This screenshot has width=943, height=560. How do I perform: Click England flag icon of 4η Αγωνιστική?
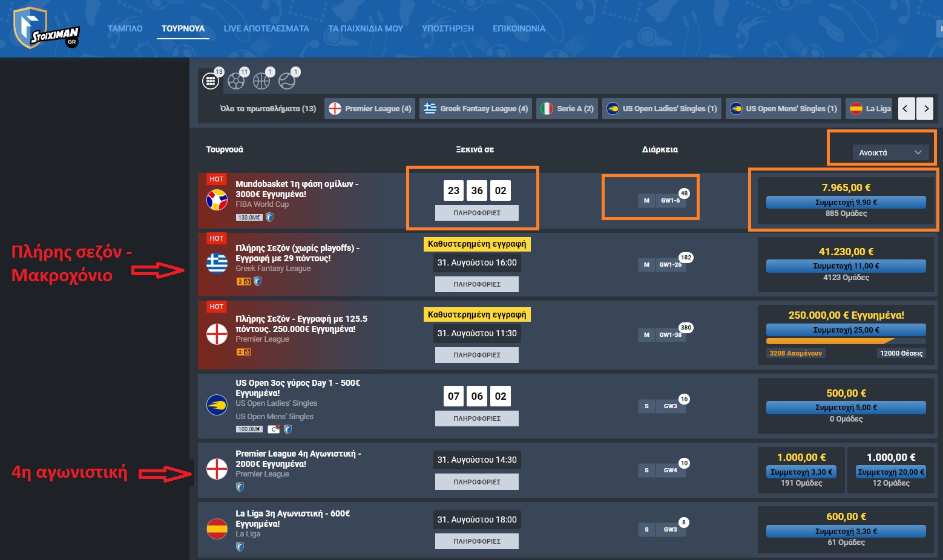[217, 469]
